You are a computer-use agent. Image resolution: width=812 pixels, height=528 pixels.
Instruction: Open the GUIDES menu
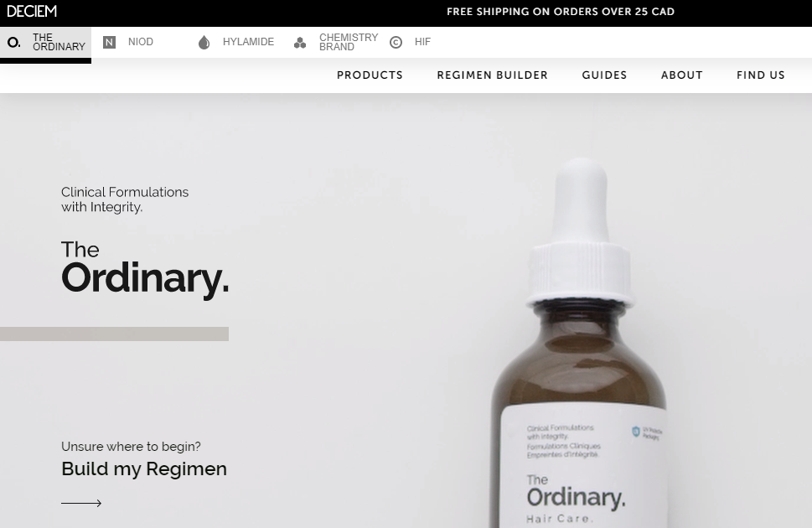[604, 75]
